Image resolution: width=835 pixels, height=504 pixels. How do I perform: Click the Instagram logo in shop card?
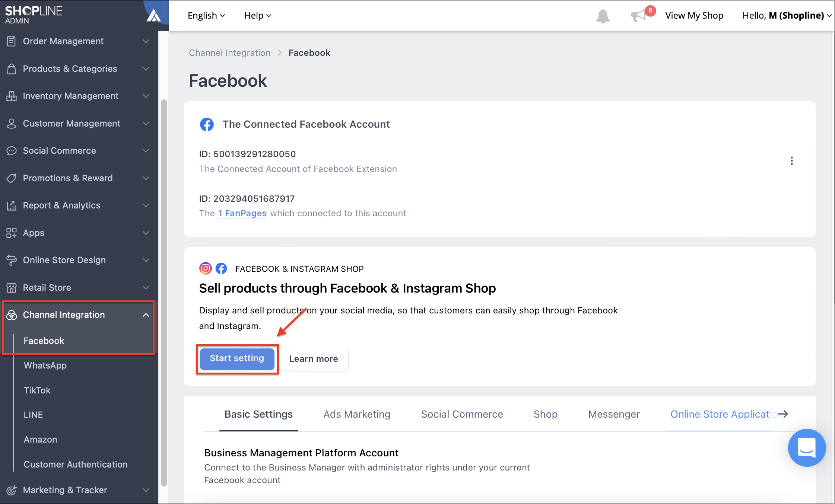(x=205, y=268)
